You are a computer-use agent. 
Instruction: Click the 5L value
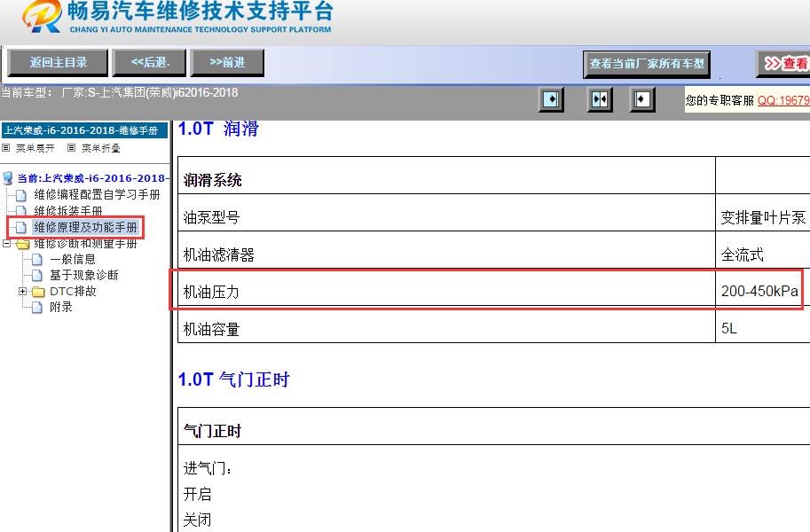click(x=729, y=328)
